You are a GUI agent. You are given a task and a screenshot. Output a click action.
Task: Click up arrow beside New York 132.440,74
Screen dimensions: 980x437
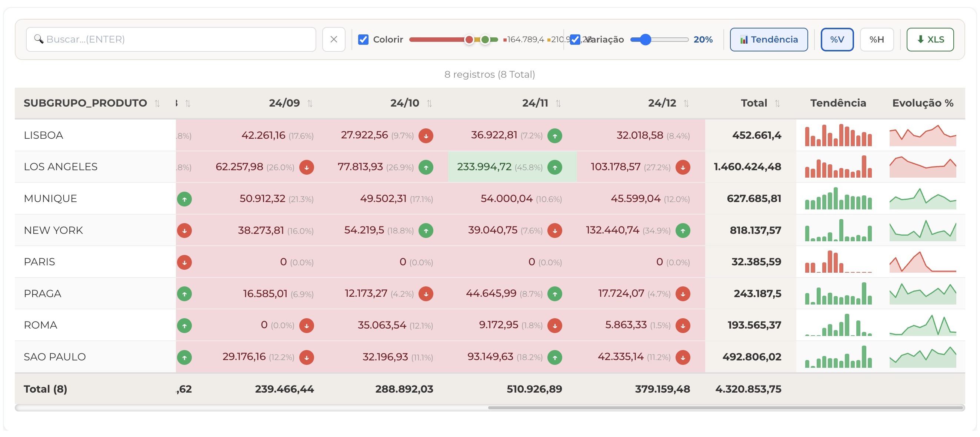click(683, 231)
